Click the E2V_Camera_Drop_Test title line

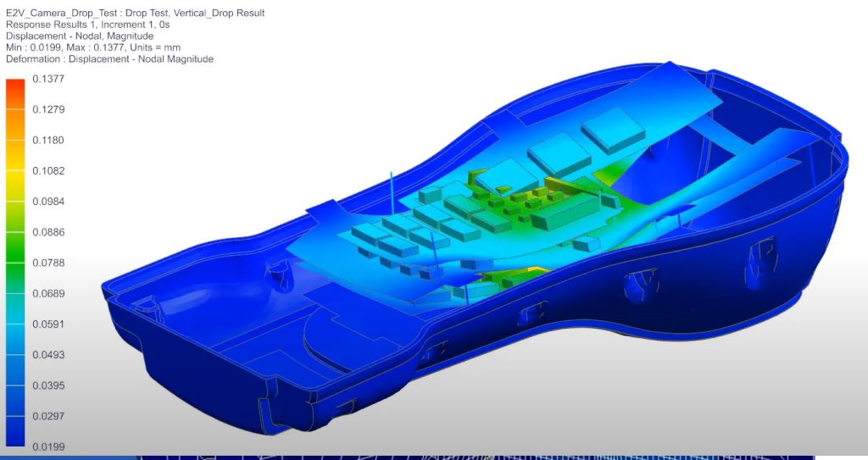135,14
